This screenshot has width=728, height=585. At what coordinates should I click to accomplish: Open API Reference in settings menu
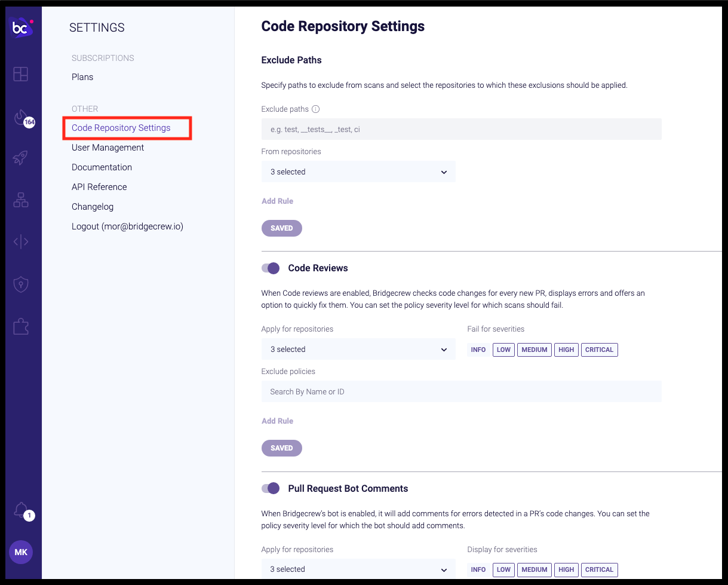click(x=99, y=187)
